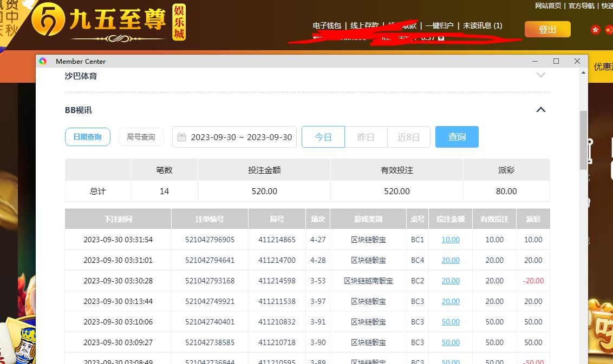Select the 今日 today filter
The width and height of the screenshot is (613, 364).
[x=323, y=137]
